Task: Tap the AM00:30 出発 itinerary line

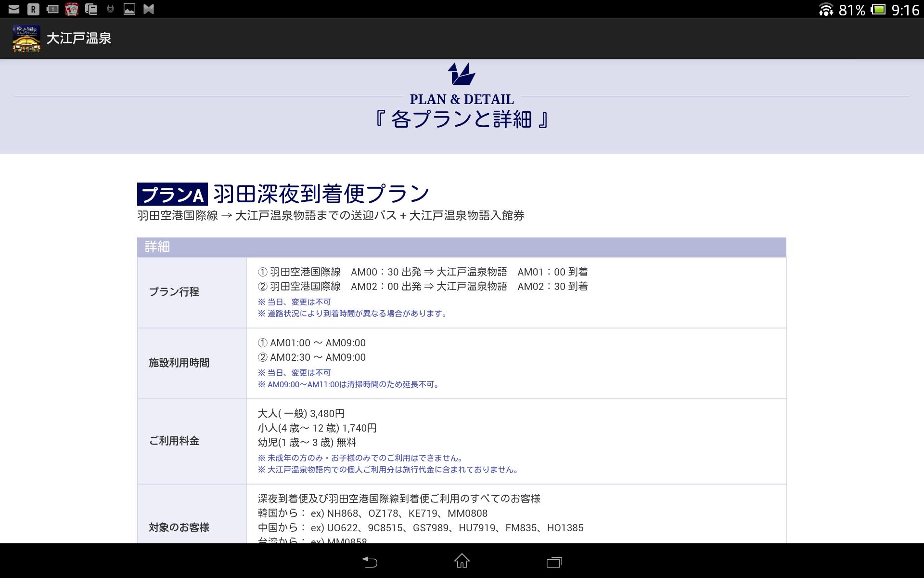Action: point(423,272)
